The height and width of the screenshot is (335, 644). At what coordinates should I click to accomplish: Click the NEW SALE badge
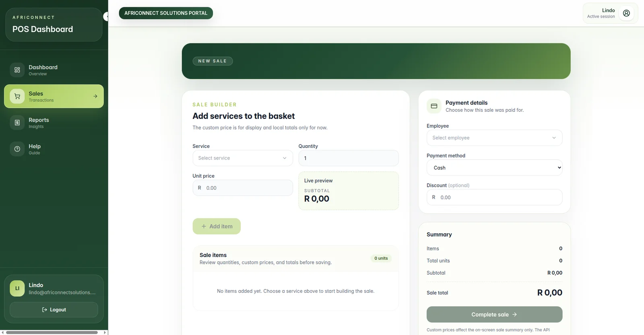213,61
